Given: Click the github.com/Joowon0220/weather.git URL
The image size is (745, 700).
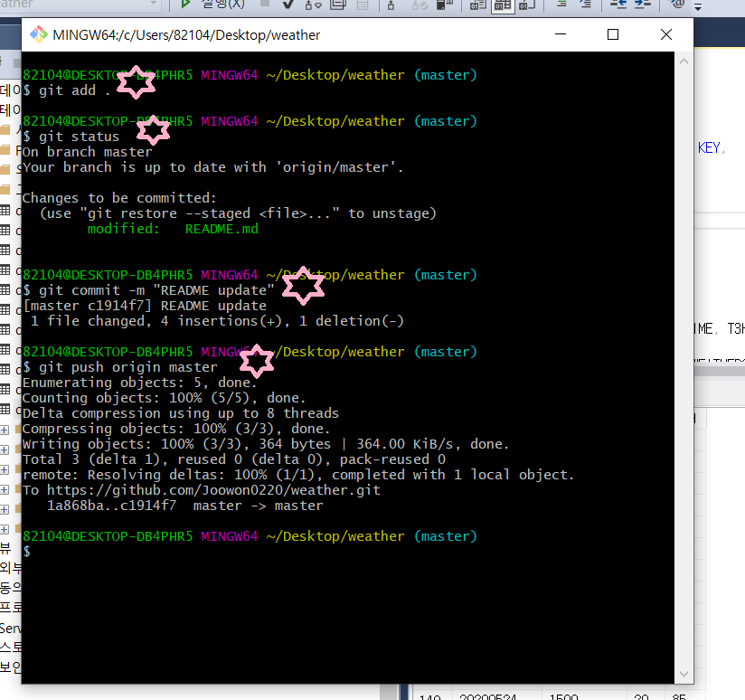Looking at the screenshot, I should point(213,490).
